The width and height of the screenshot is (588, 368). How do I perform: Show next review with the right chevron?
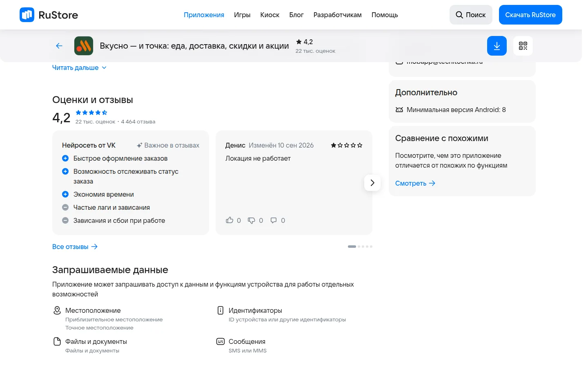click(372, 183)
